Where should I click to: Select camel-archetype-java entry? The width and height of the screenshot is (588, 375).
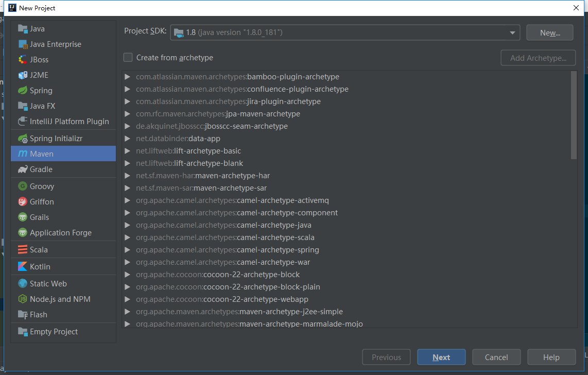223,225
